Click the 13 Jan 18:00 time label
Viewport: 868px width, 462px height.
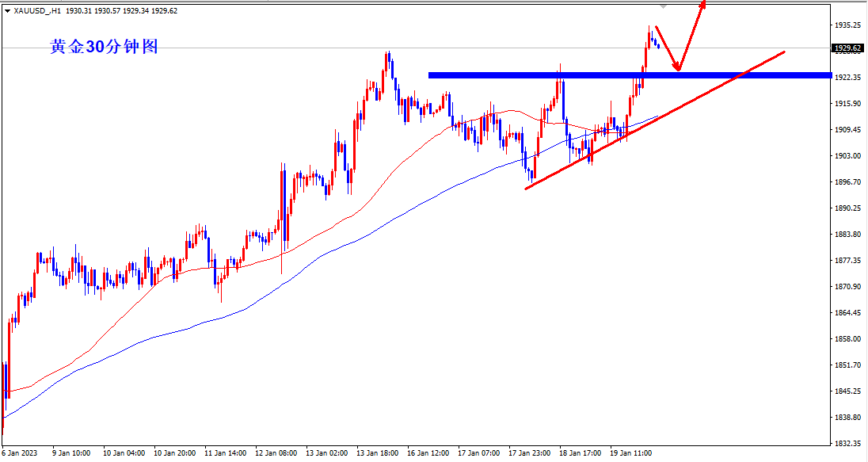coord(378,453)
